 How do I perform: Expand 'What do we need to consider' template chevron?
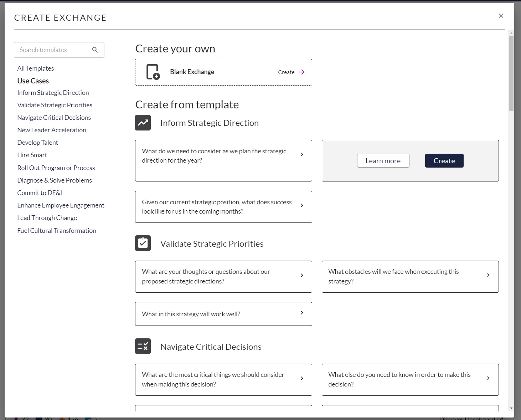click(302, 154)
